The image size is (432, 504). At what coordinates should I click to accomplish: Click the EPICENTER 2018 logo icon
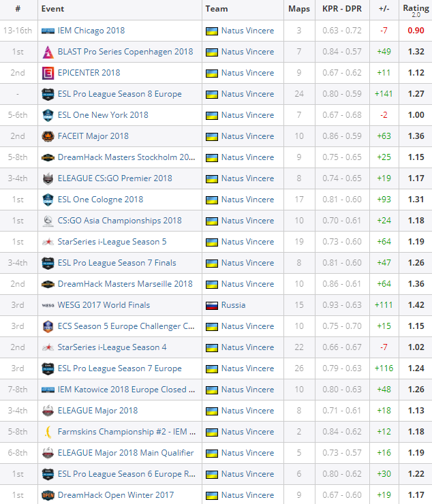[x=48, y=74]
